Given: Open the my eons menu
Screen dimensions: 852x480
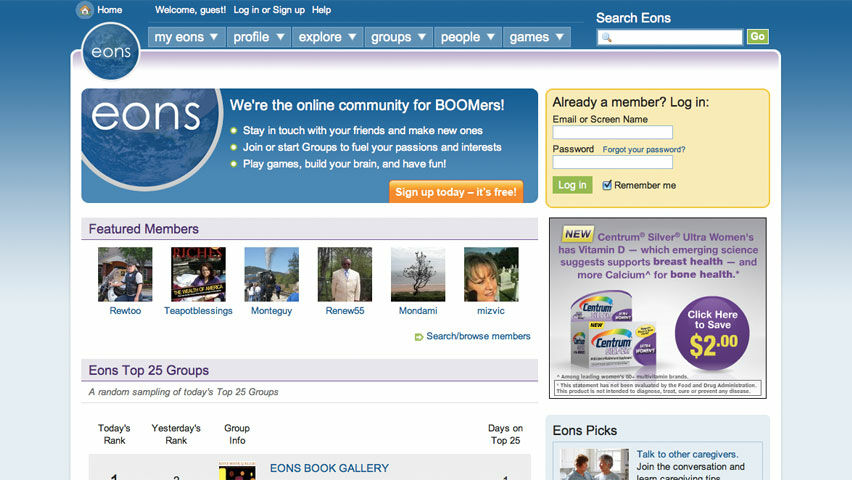Looking at the screenshot, I should point(186,37).
